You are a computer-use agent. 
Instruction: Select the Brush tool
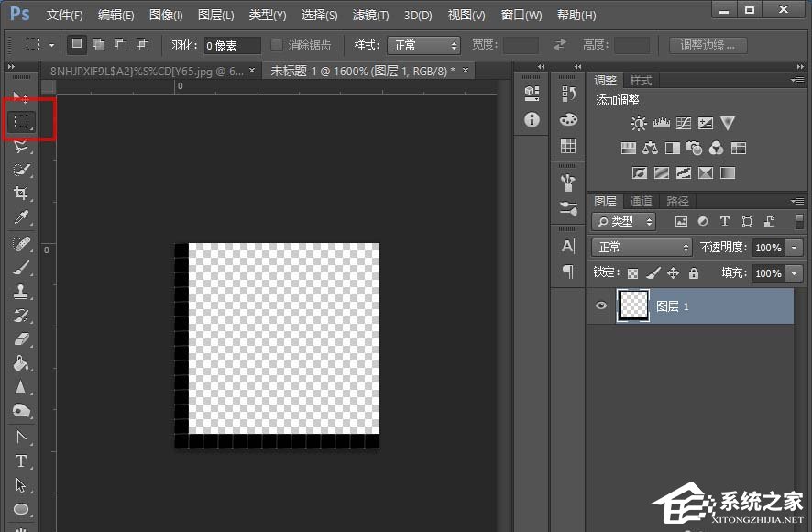(x=21, y=267)
